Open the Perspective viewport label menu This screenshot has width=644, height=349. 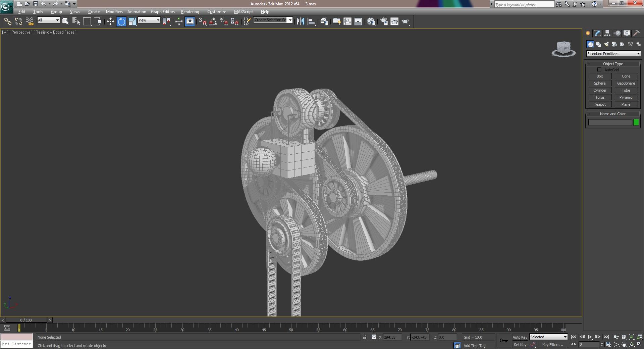[x=21, y=32]
